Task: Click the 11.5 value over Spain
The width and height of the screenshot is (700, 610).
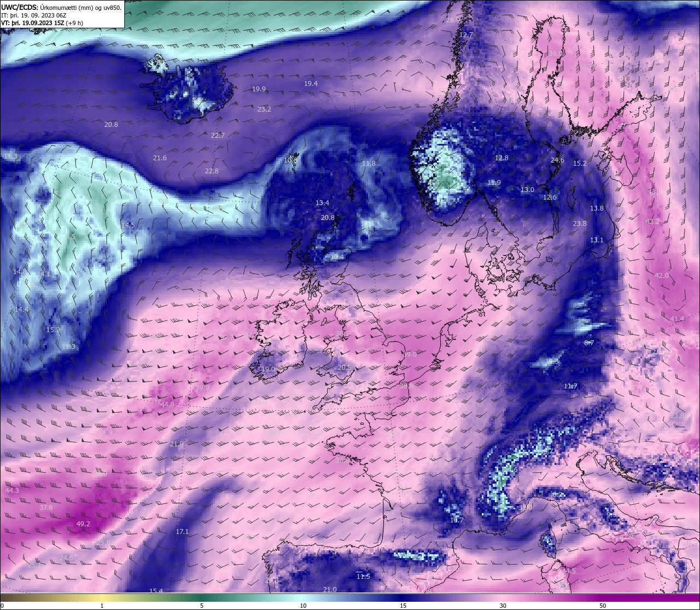Action: tap(363, 576)
